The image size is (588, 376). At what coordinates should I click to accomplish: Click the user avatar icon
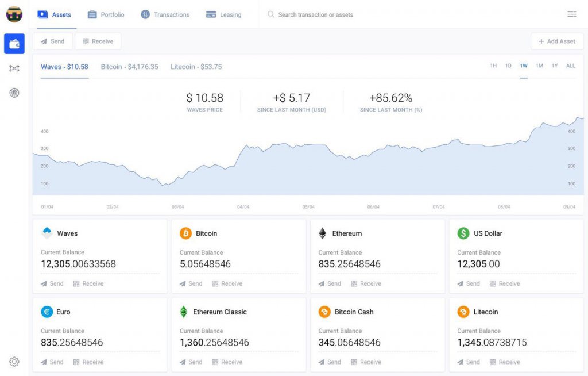(14, 14)
